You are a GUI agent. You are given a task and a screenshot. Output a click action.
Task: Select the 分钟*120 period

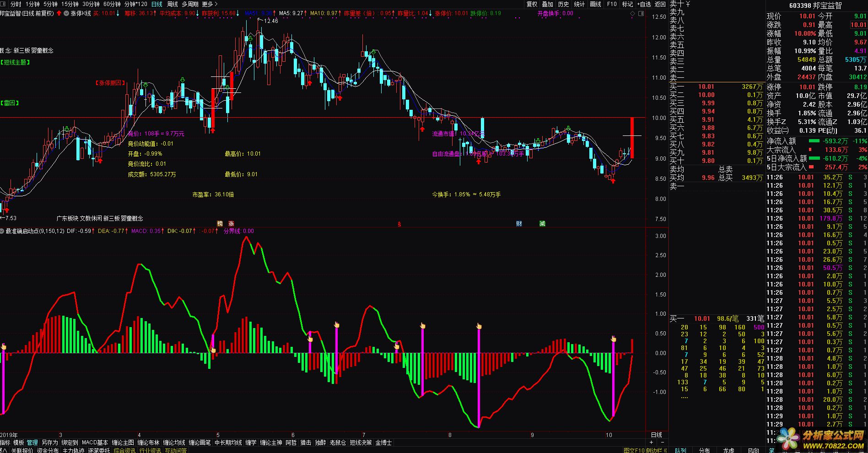pos(136,4)
